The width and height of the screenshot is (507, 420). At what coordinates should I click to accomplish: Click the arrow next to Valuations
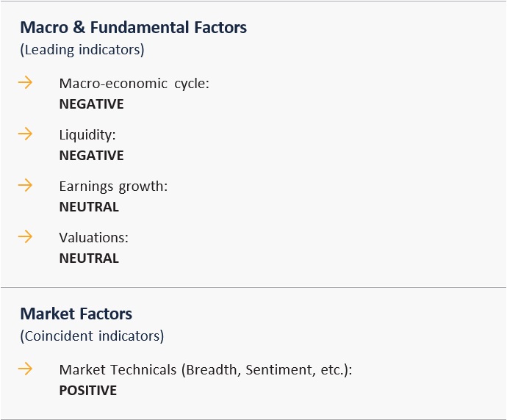pyautogui.click(x=26, y=236)
